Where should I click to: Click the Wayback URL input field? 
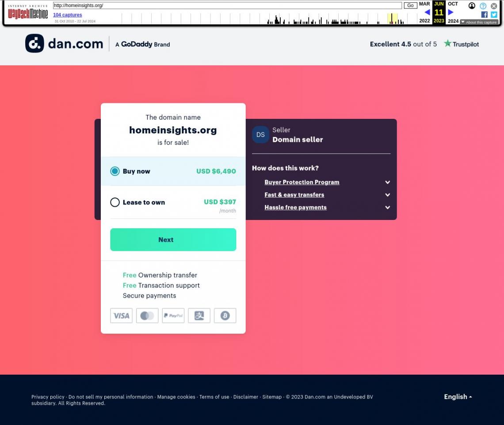[x=227, y=5]
